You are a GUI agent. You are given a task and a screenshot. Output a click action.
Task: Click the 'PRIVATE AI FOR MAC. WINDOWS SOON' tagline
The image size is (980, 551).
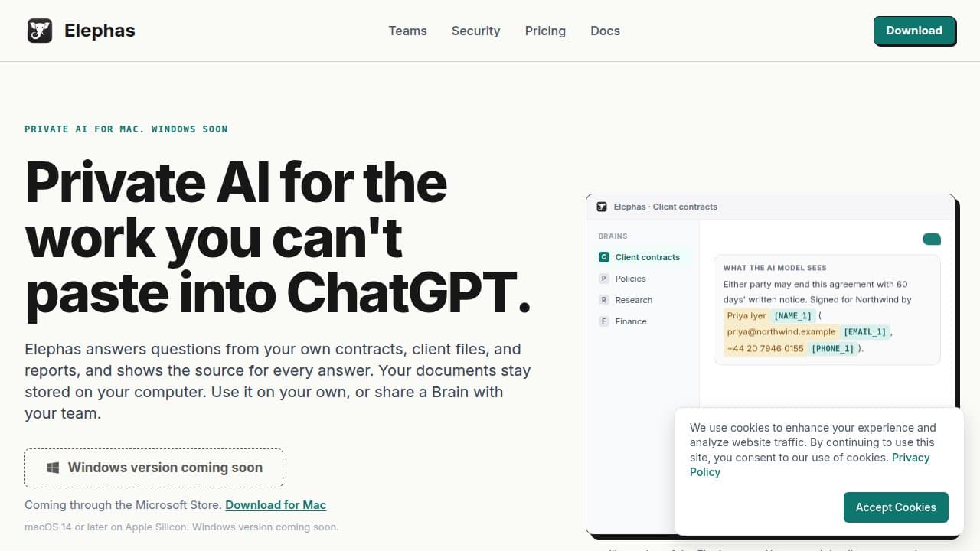coord(126,129)
